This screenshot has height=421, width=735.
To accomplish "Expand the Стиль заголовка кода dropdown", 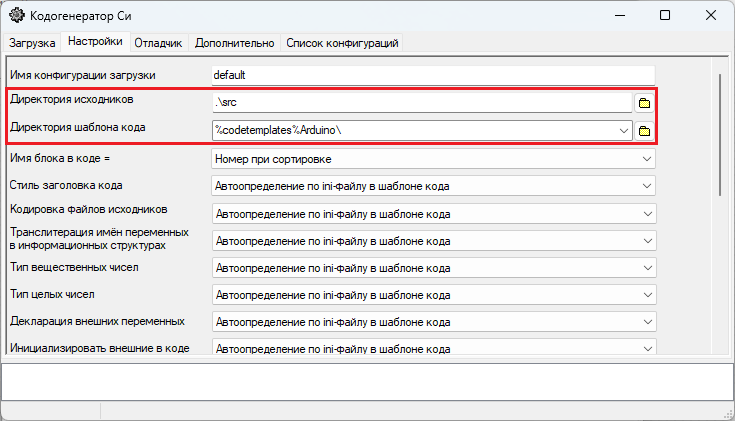I will pos(646,186).
